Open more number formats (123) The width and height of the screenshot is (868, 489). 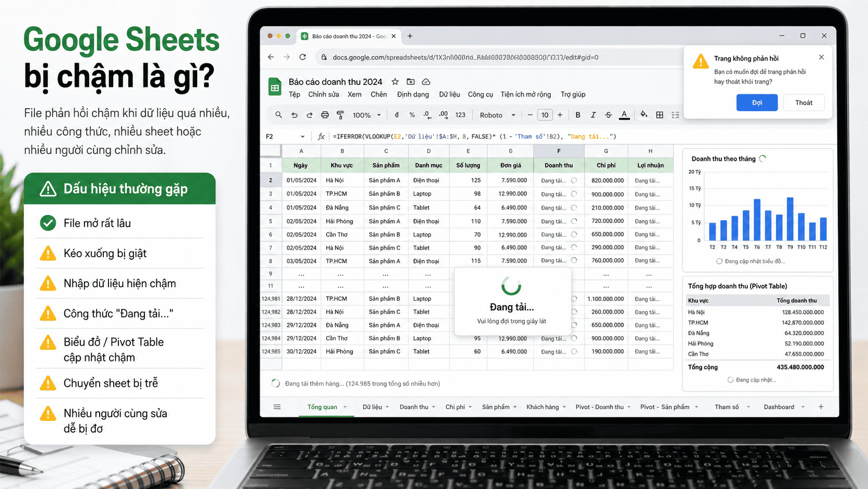click(x=460, y=115)
